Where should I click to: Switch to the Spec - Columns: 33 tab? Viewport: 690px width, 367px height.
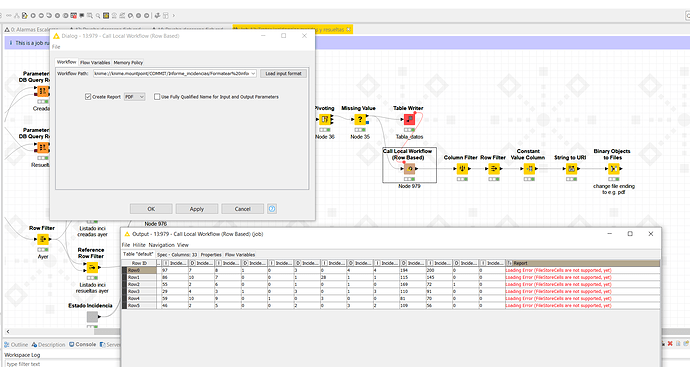(x=177, y=254)
